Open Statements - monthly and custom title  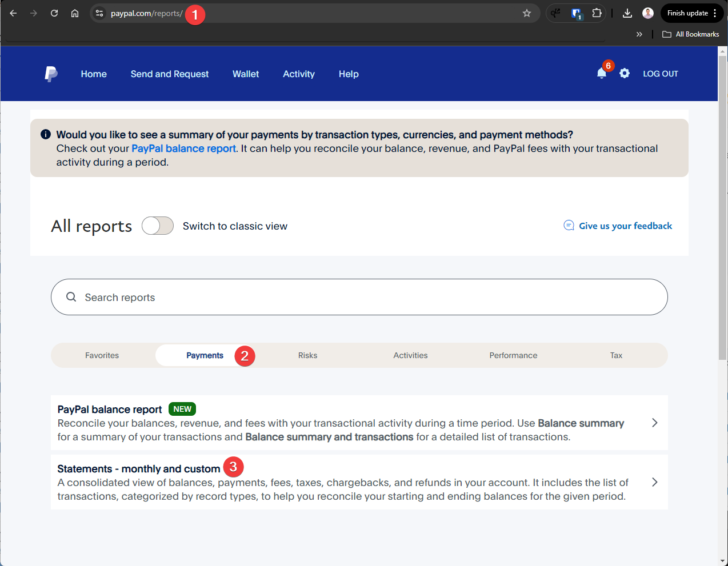coord(139,469)
